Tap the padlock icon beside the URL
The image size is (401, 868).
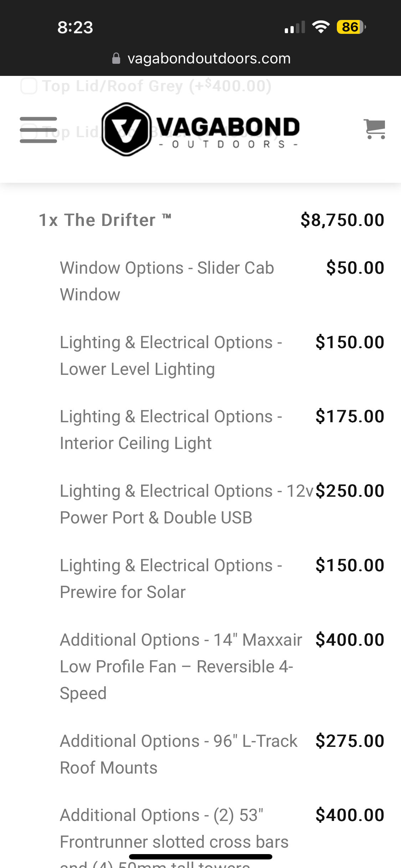116,58
